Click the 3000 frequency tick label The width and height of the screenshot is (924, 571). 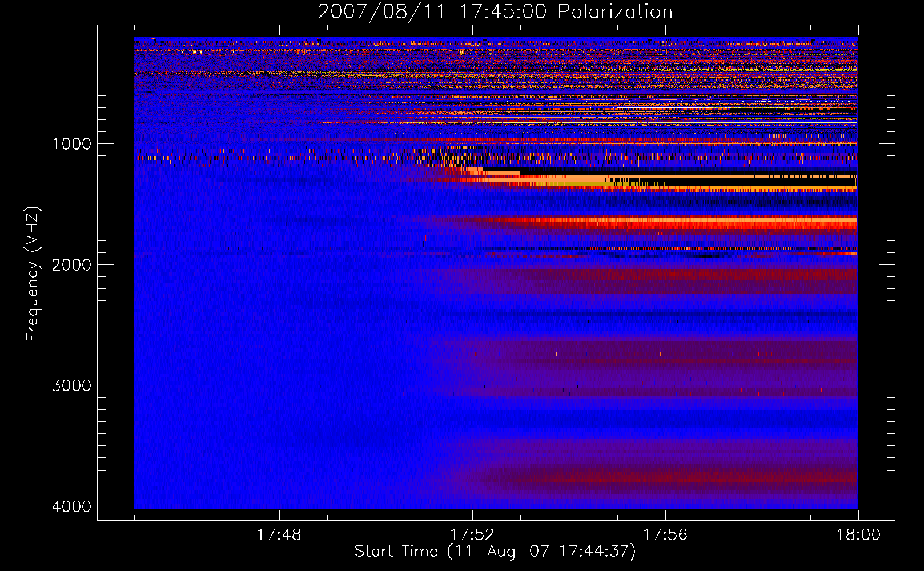(71, 385)
